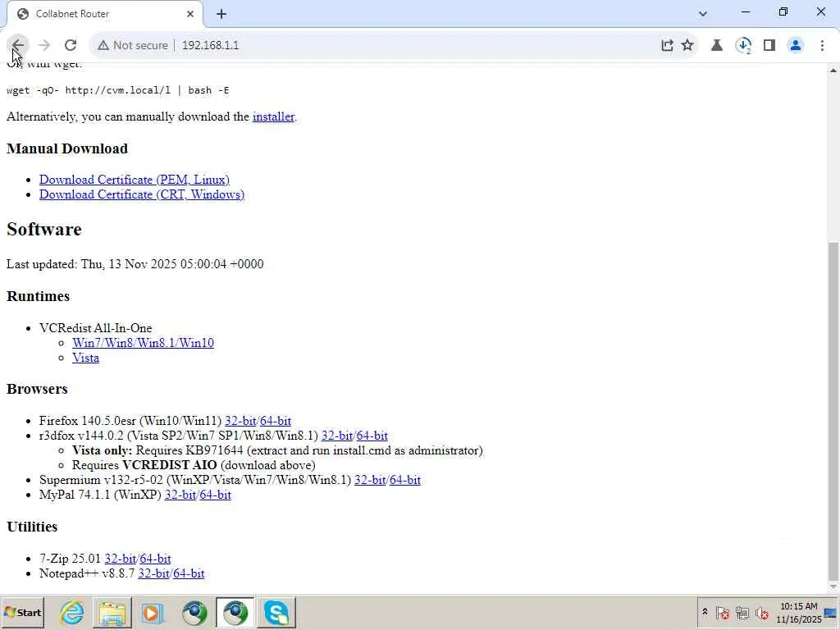Open the network status tray icon
The height and width of the screenshot is (630, 840).
click(x=742, y=612)
